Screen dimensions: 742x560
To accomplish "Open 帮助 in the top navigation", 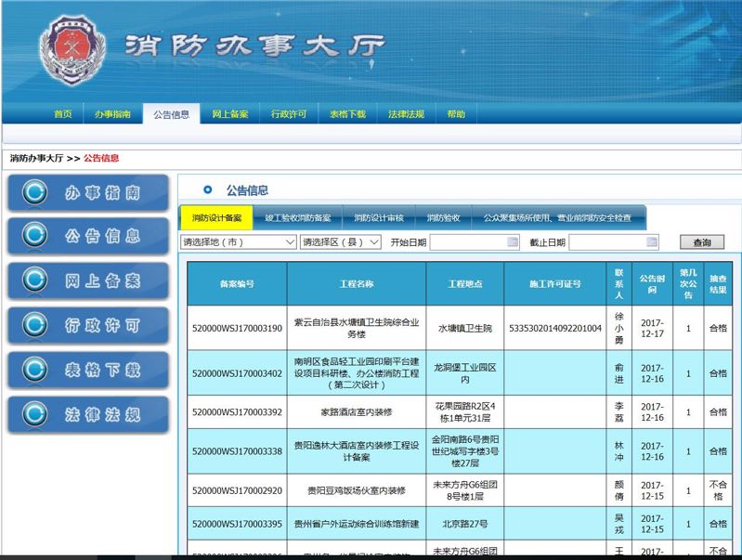I will 456,114.
